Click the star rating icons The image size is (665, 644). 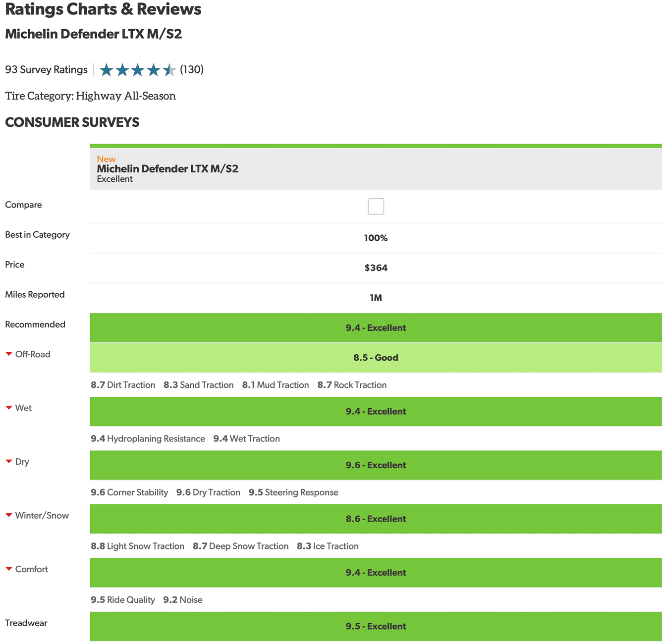point(138,70)
